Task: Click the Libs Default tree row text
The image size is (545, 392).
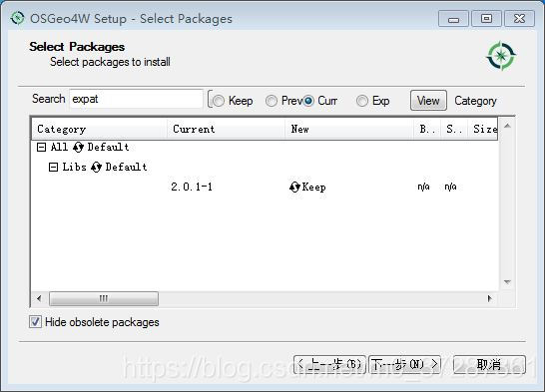Action: [x=105, y=167]
